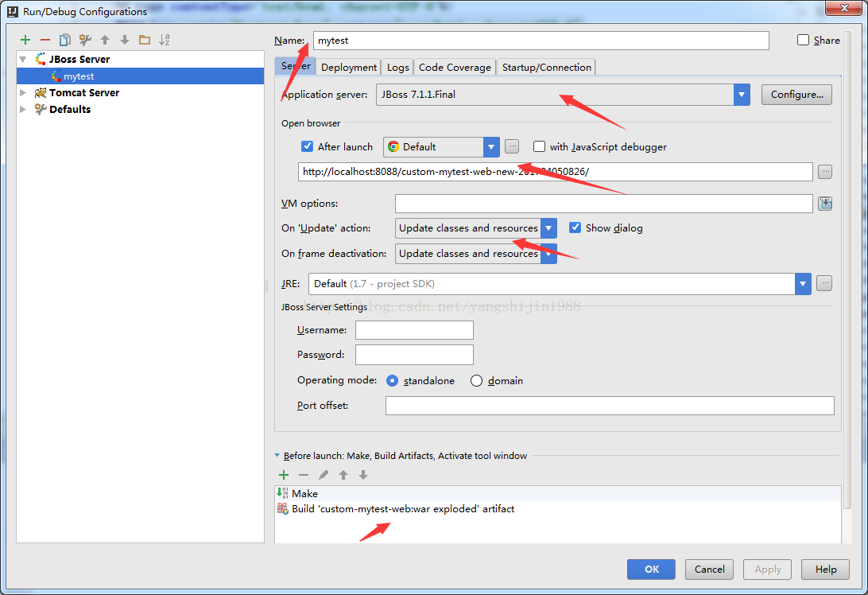Remove the selected configuration with the red minus
The width and height of the screenshot is (868, 595).
point(45,40)
